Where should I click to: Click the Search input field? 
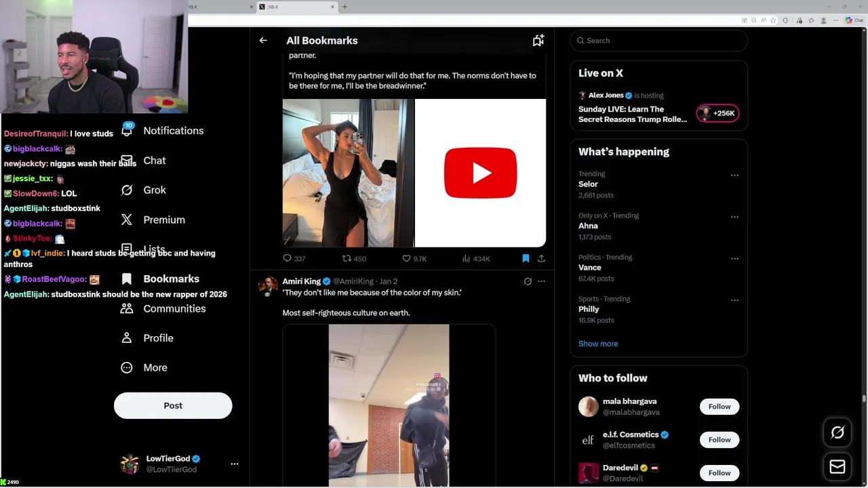[658, 41]
